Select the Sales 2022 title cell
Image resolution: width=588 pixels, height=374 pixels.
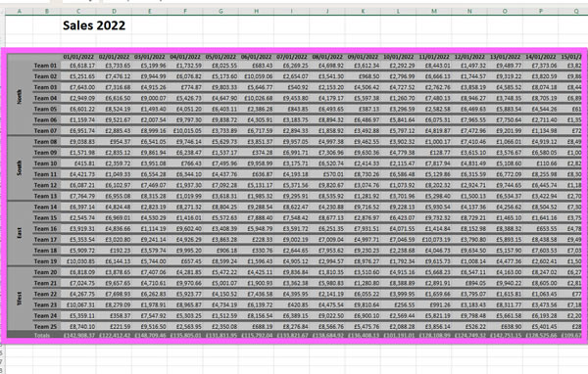[x=94, y=25]
